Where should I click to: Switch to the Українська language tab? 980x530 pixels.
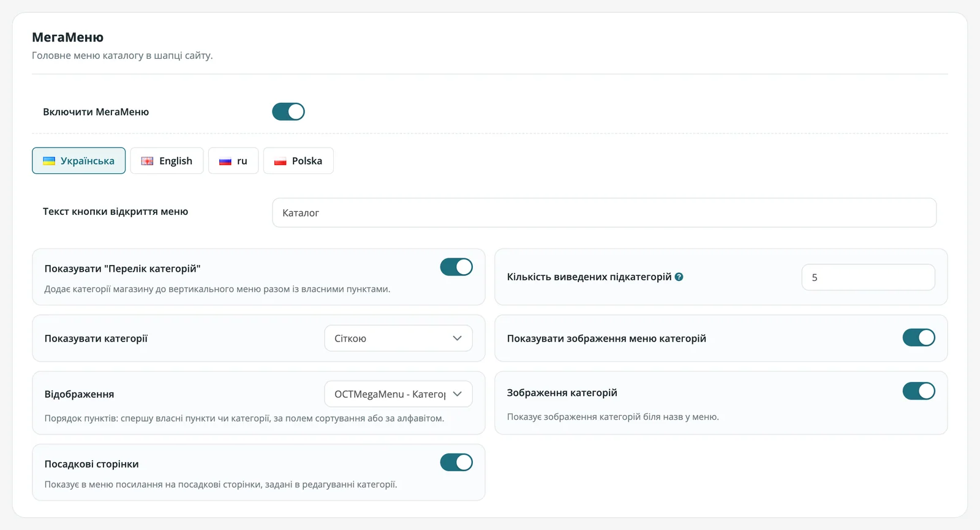(x=78, y=161)
